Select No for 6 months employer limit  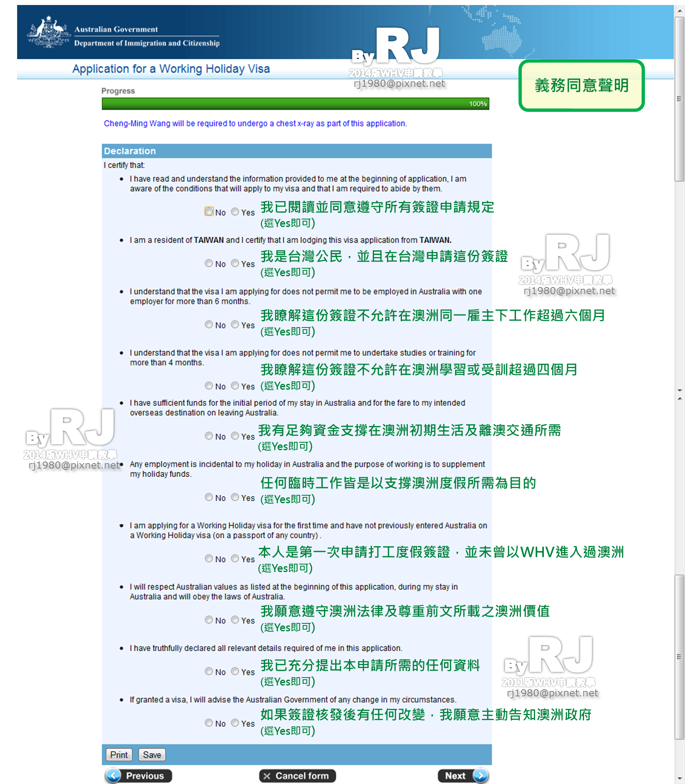[x=209, y=324]
